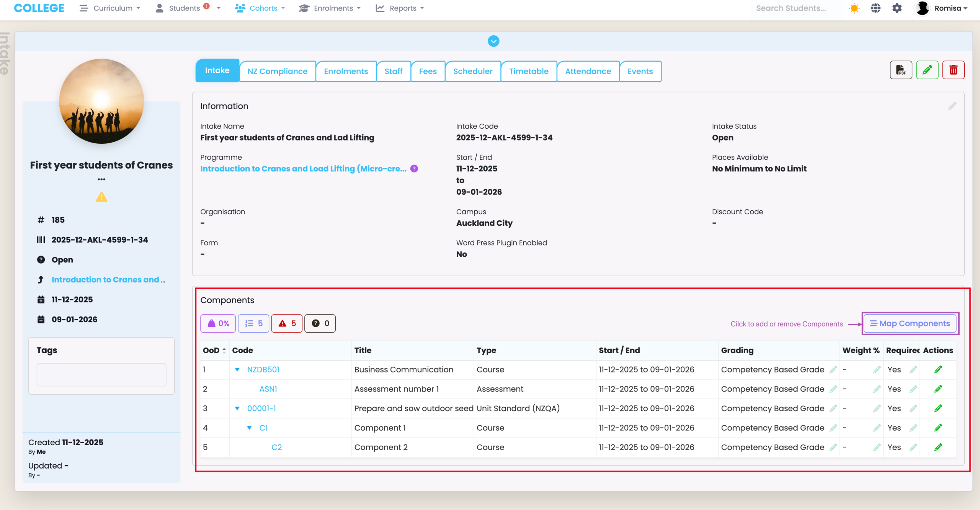Open the Curriculum menu

point(110,8)
